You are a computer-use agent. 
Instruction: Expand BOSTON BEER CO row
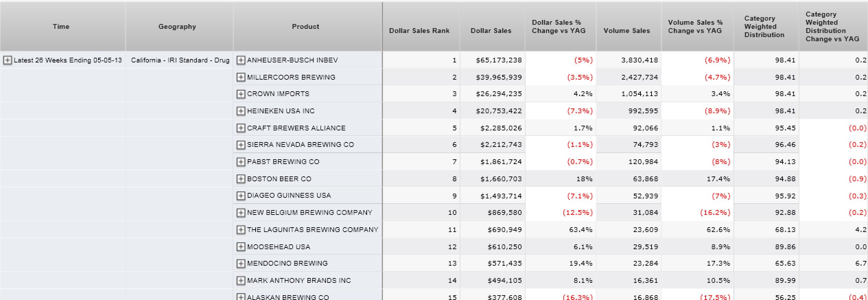click(241, 179)
